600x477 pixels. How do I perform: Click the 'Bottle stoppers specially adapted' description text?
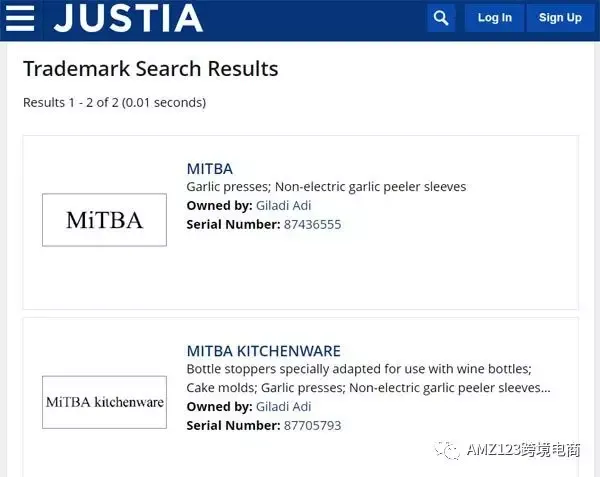[x=359, y=369]
